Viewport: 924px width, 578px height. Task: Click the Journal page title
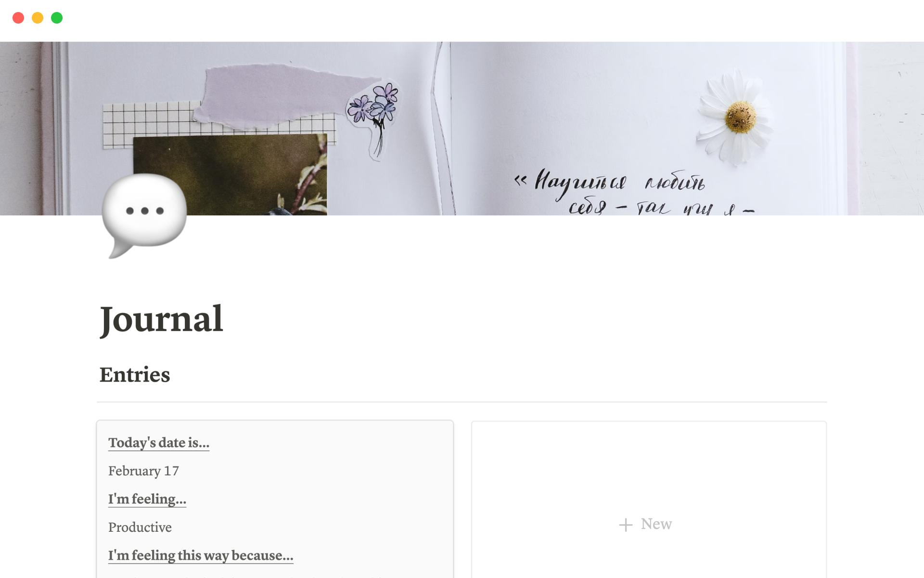(x=161, y=319)
